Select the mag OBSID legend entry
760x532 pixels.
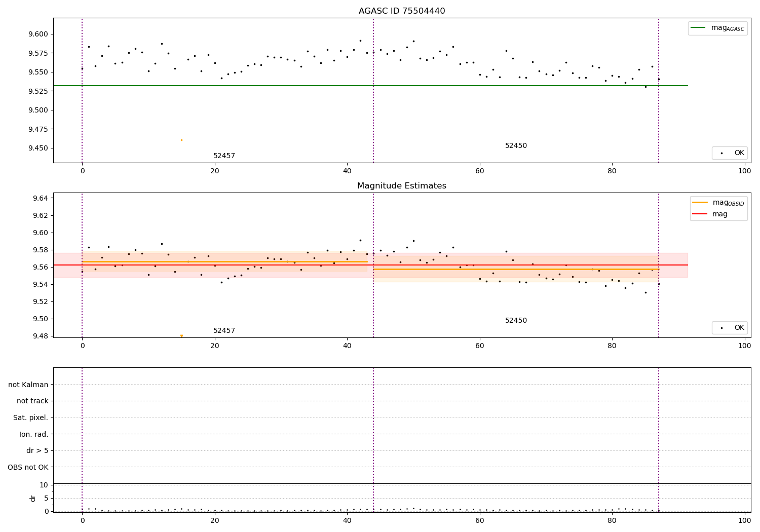718,203
